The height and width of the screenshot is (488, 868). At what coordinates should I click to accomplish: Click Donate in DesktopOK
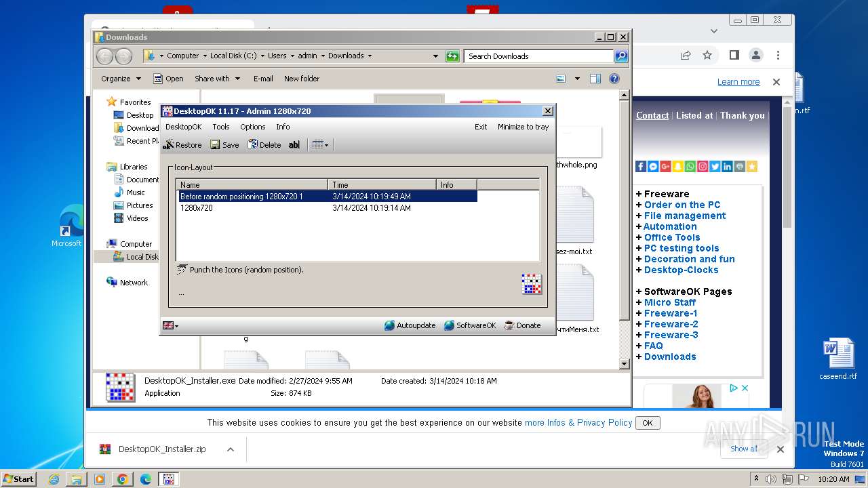[522, 325]
